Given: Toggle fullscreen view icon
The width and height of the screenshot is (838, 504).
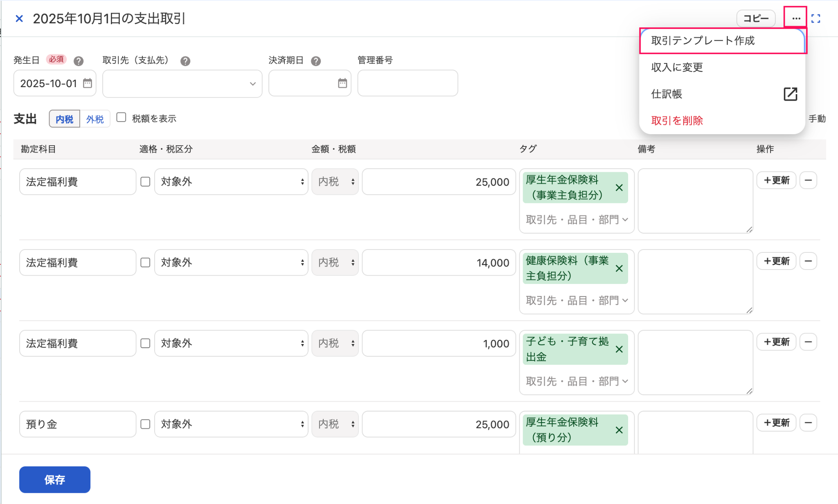Looking at the screenshot, I should coord(815,18).
